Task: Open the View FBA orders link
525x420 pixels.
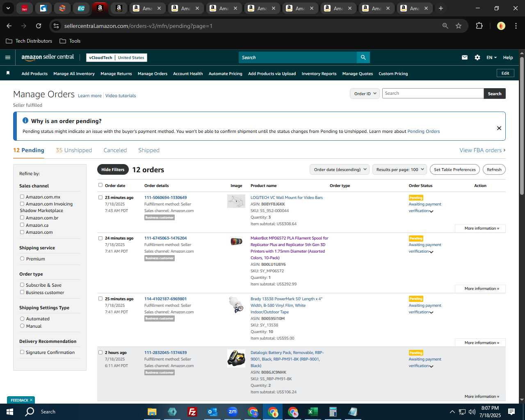Action: 482,150
